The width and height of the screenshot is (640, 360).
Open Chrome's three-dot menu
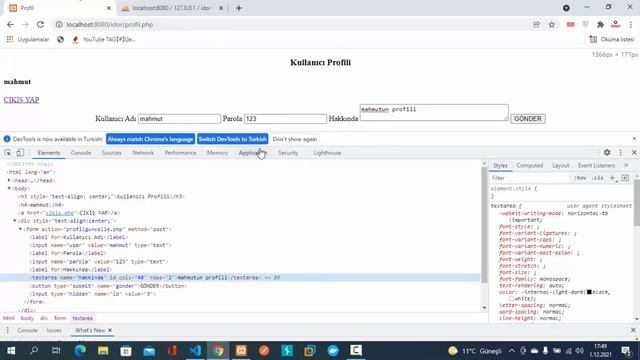click(x=631, y=24)
